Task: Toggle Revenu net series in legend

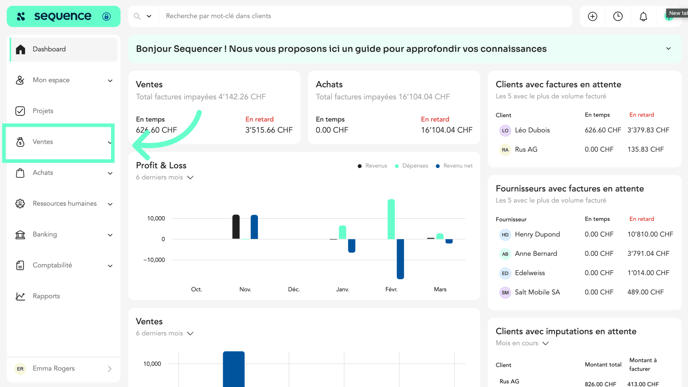Action: point(454,166)
